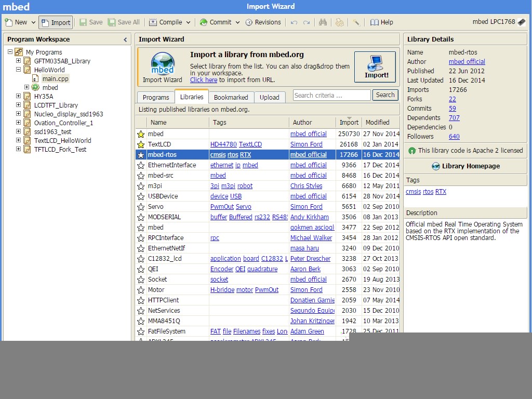532x399 pixels.
Task: Open Simon Ford author link for TextLCD
Action: point(307,144)
